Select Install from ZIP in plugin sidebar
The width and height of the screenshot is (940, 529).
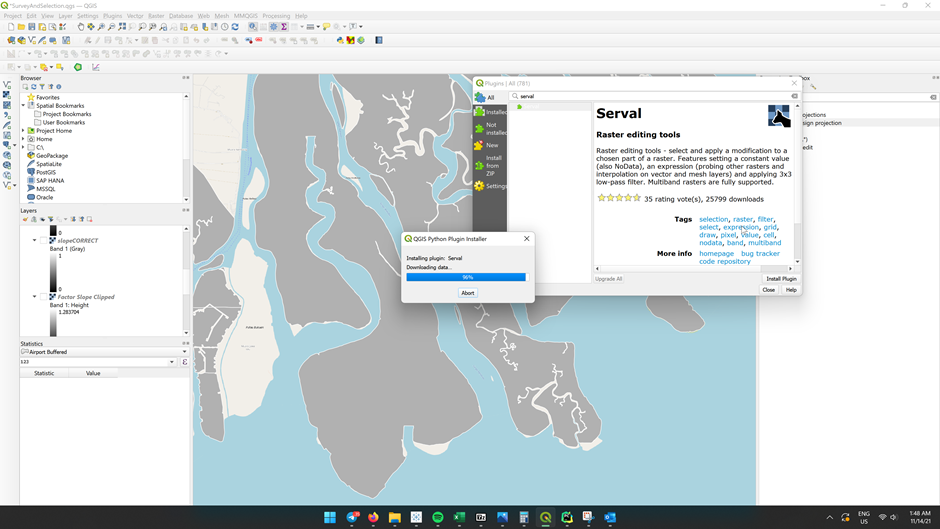[493, 165]
